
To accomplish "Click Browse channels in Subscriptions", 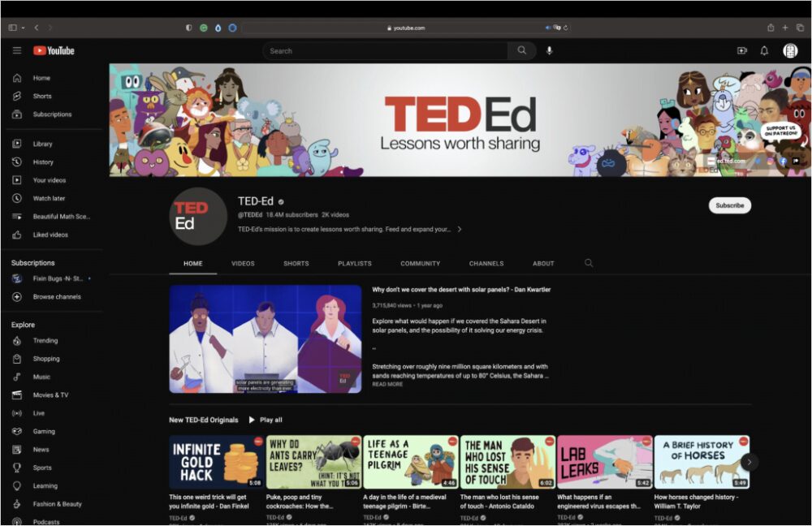I will [x=56, y=297].
